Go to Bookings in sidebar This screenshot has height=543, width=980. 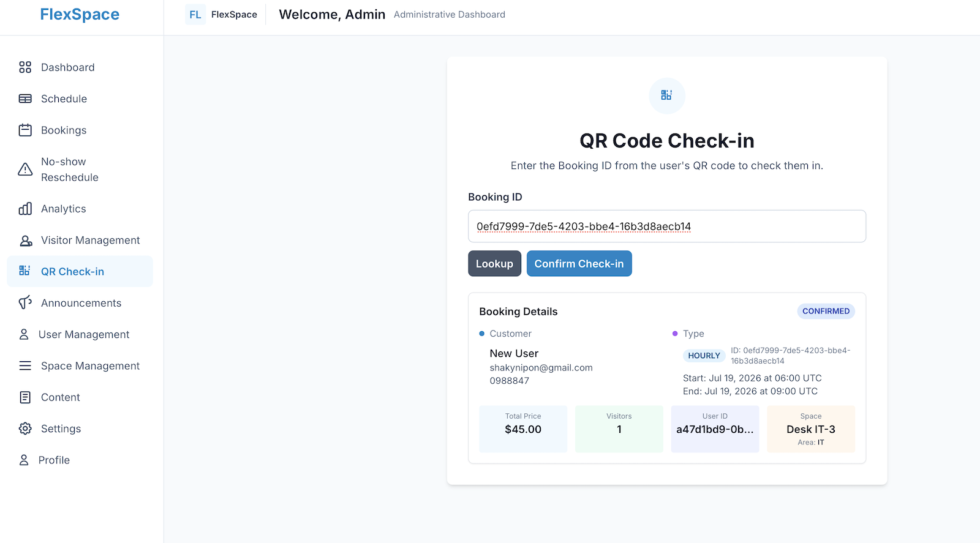click(80, 130)
